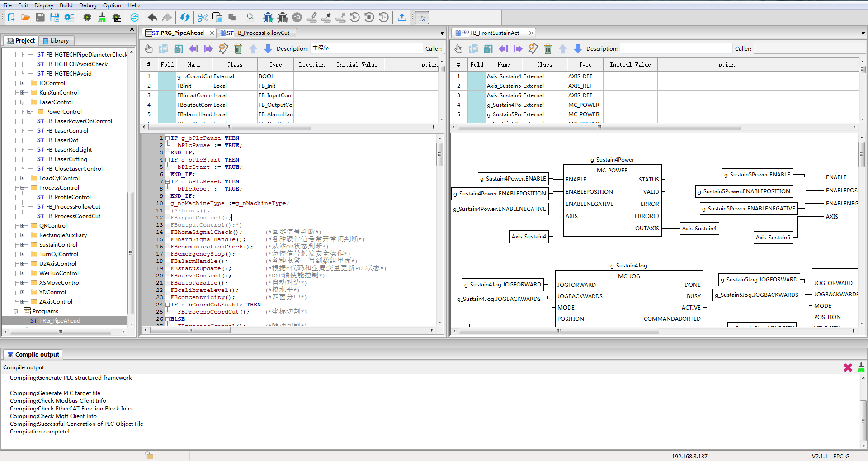Click the New file toolbar icon

pyautogui.click(x=11, y=18)
